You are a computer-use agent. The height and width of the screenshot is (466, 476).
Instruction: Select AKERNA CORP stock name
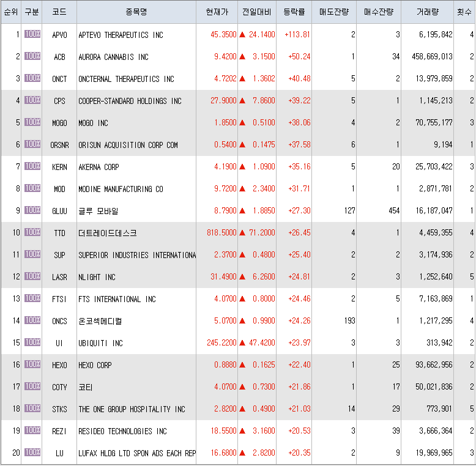[99, 167]
